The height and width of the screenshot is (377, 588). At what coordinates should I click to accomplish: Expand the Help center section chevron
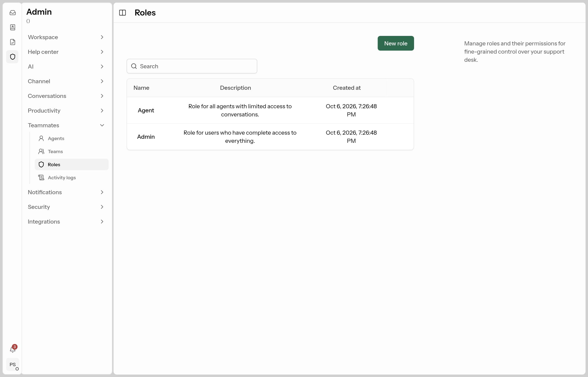102,52
